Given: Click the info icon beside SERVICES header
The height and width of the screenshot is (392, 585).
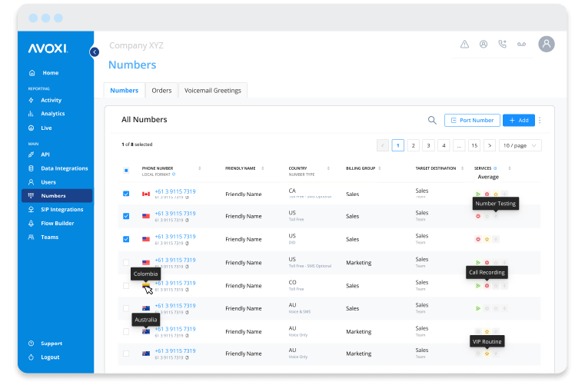Looking at the screenshot, I should tap(495, 168).
